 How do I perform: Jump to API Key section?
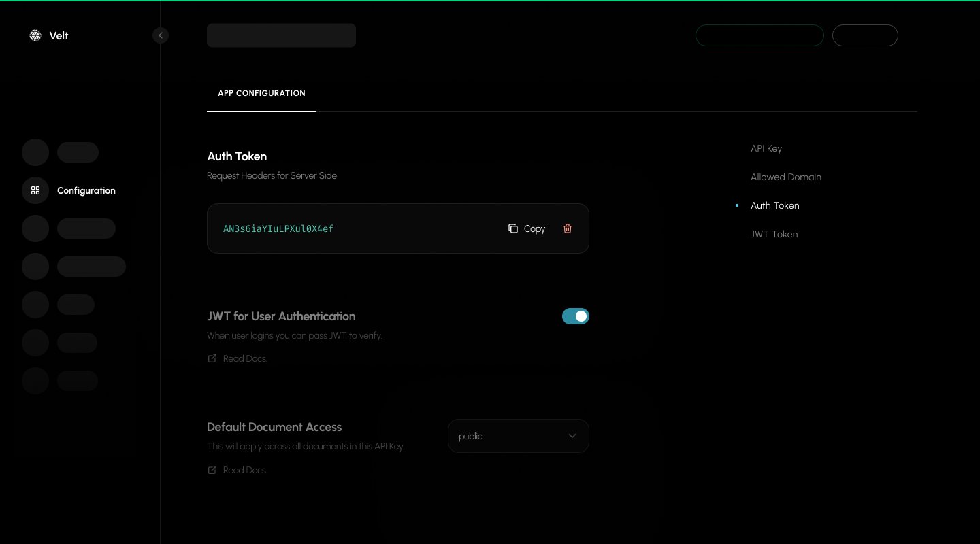(x=766, y=148)
